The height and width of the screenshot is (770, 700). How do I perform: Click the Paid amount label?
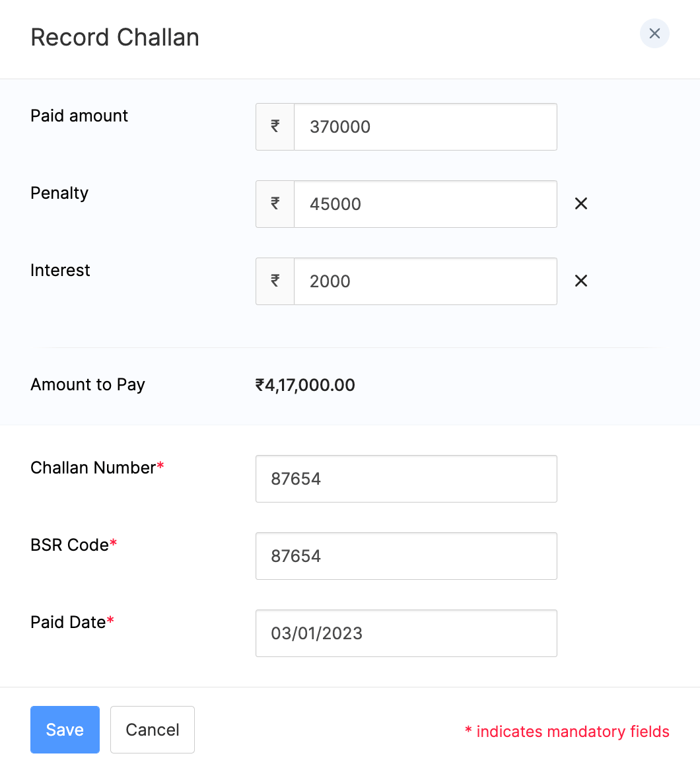[79, 116]
